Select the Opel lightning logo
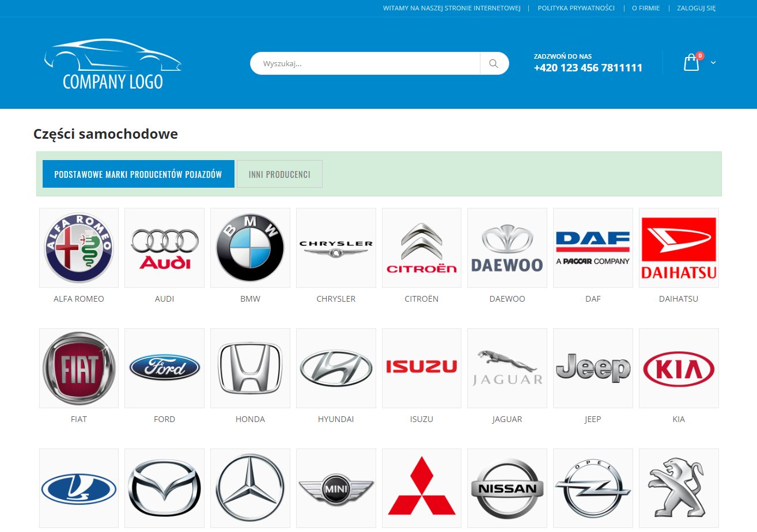The height and width of the screenshot is (532, 757). pyautogui.click(x=593, y=488)
